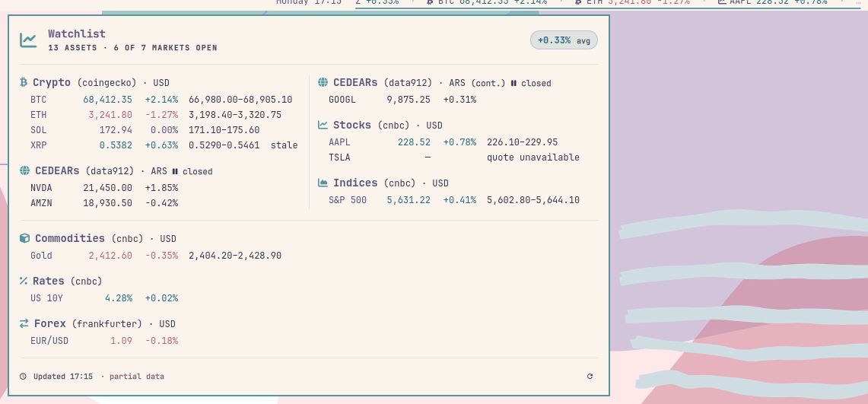Select the XRP ticker label
Image resolution: width=868 pixels, height=404 pixels.
[x=39, y=145]
